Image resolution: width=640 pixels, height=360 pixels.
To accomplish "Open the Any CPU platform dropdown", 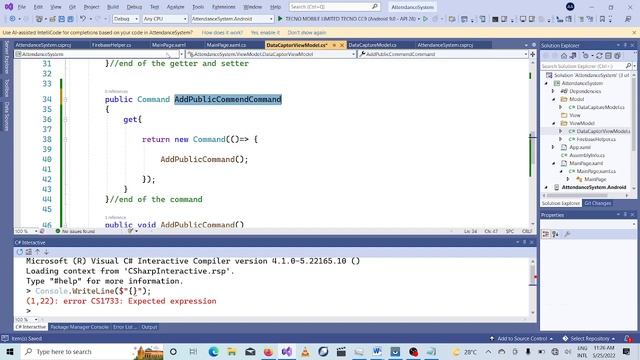I will point(165,19).
